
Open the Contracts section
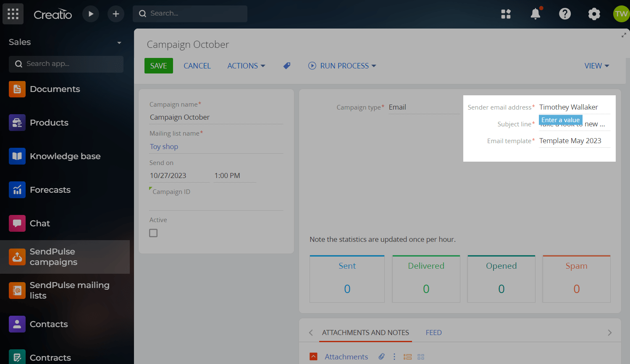click(65, 358)
